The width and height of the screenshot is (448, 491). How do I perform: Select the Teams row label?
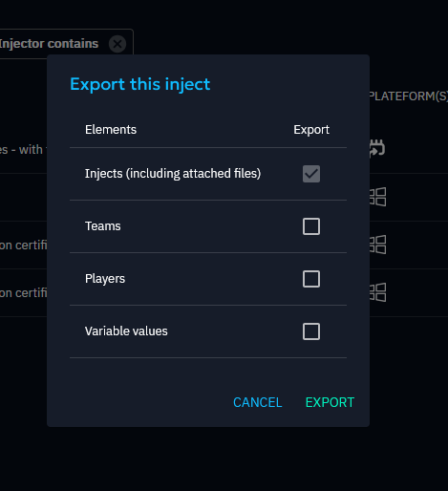[x=102, y=226]
